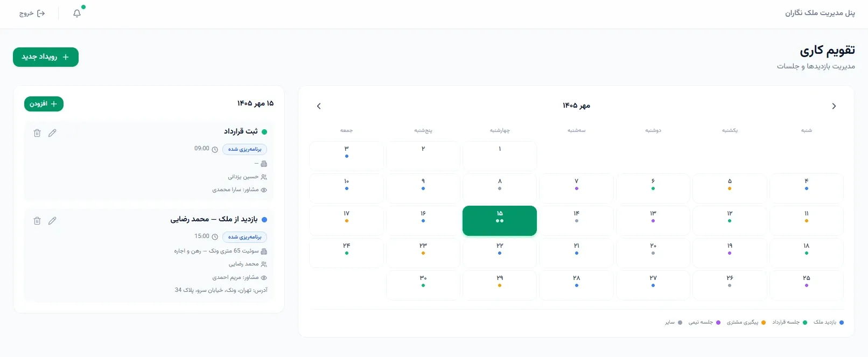Select day ۳۰ in the calendar
Image resolution: width=868 pixels, height=357 pixels.
click(423, 285)
